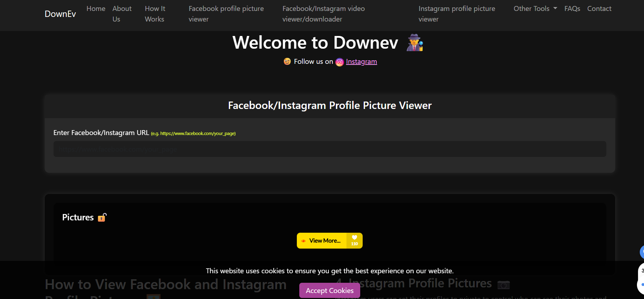Screen dimensions: 644x299
Task: Click the Instagram logo icon
Action: point(339,62)
